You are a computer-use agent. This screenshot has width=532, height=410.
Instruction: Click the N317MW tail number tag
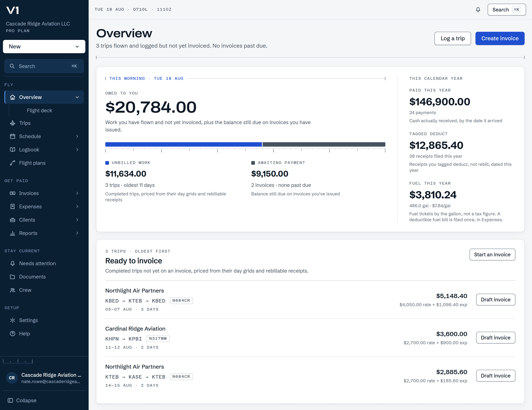point(158,339)
